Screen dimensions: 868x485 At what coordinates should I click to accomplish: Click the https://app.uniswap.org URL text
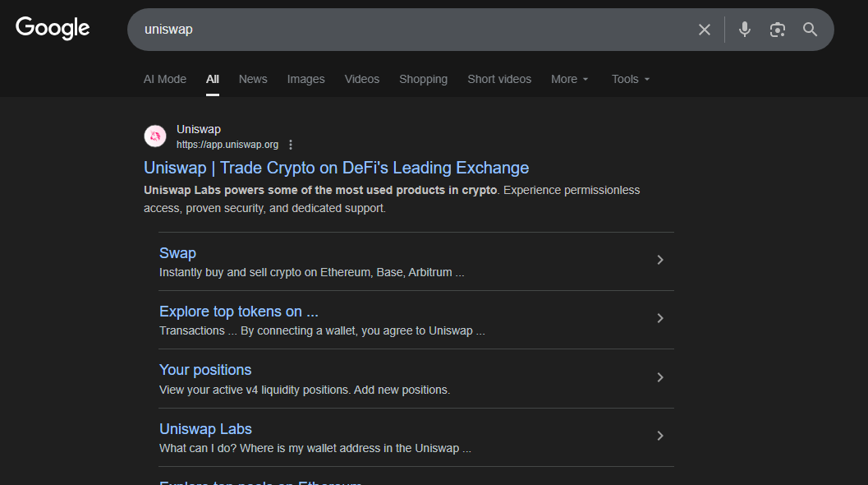227,145
